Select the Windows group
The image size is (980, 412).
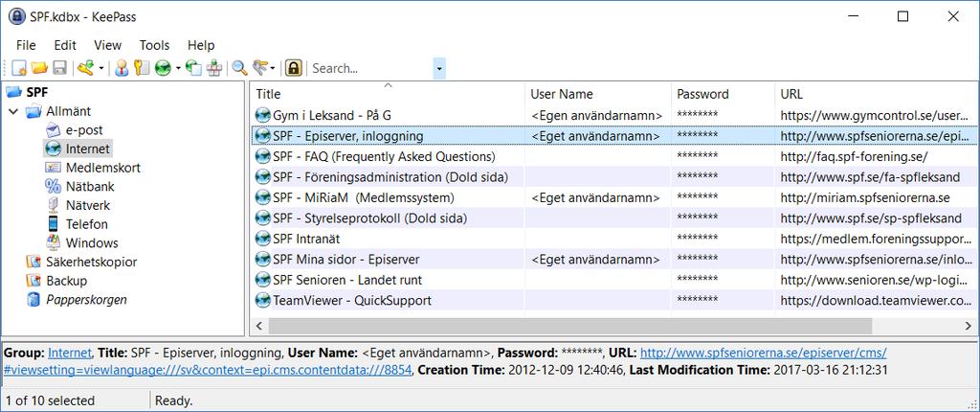92,243
